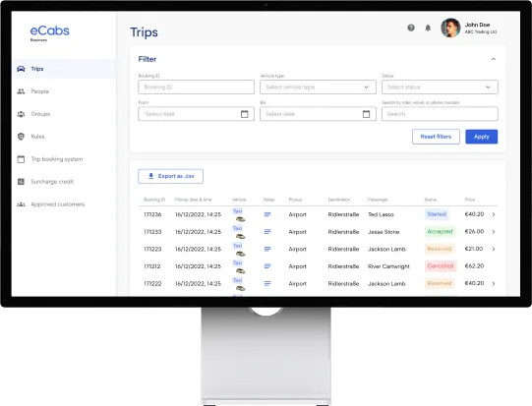Open John Doe's profile avatar
Screen dimensions: 532x406
tap(450, 28)
